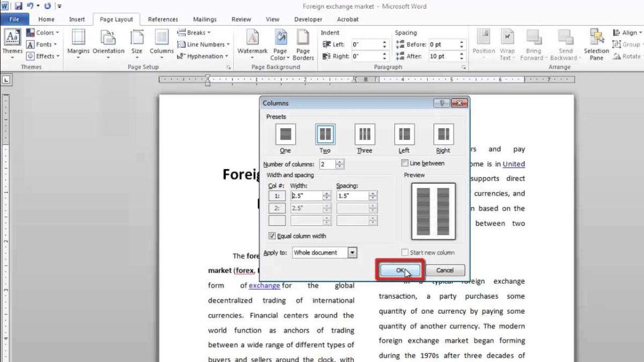Viewport: 644px width, 362px height.
Task: Switch to the Review tab
Action: pos(241,19)
